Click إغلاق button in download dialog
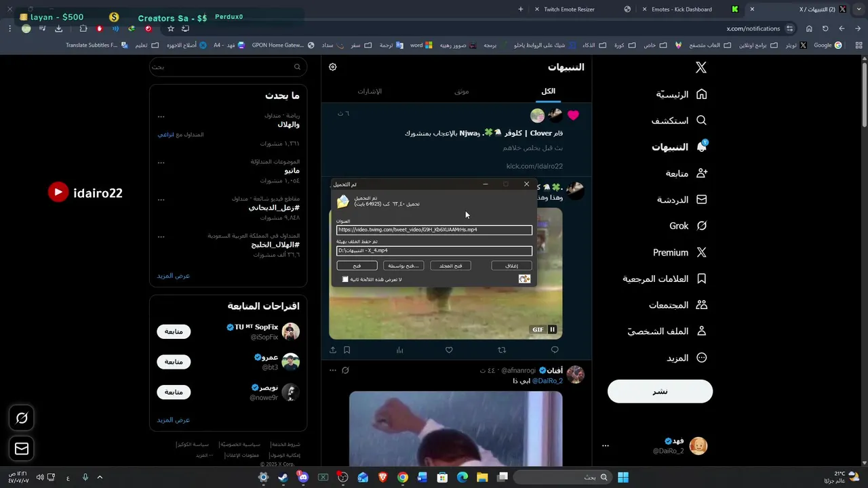The image size is (868, 488). coord(512,266)
